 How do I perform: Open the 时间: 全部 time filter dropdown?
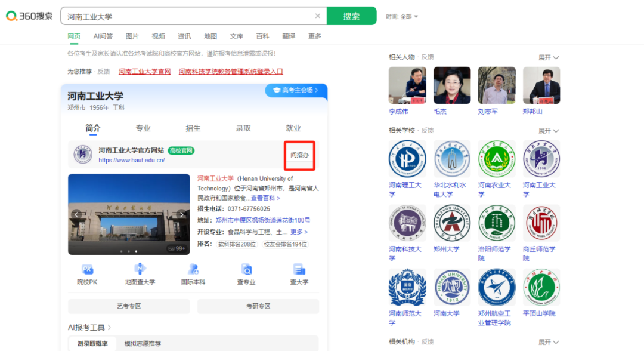click(x=402, y=17)
